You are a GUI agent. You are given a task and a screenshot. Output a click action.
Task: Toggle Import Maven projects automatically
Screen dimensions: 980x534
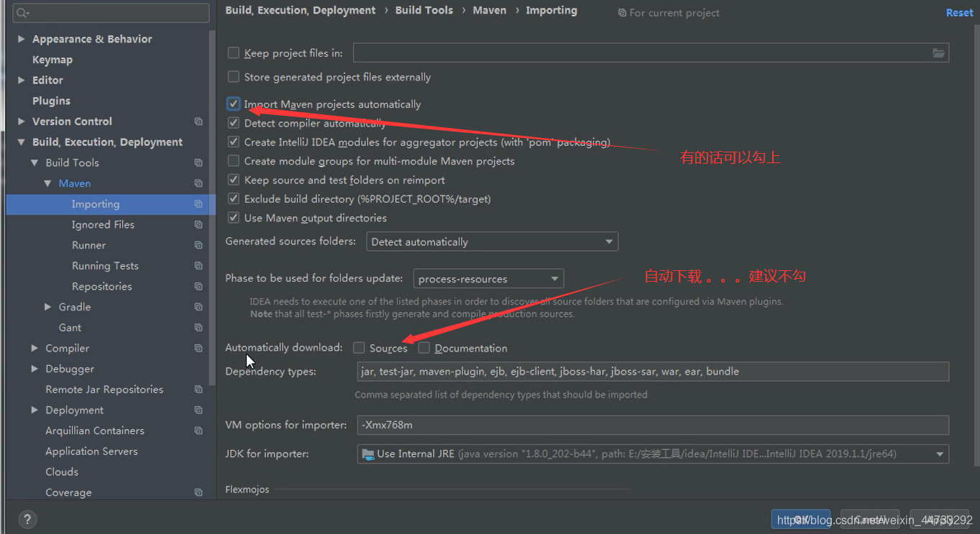233,104
